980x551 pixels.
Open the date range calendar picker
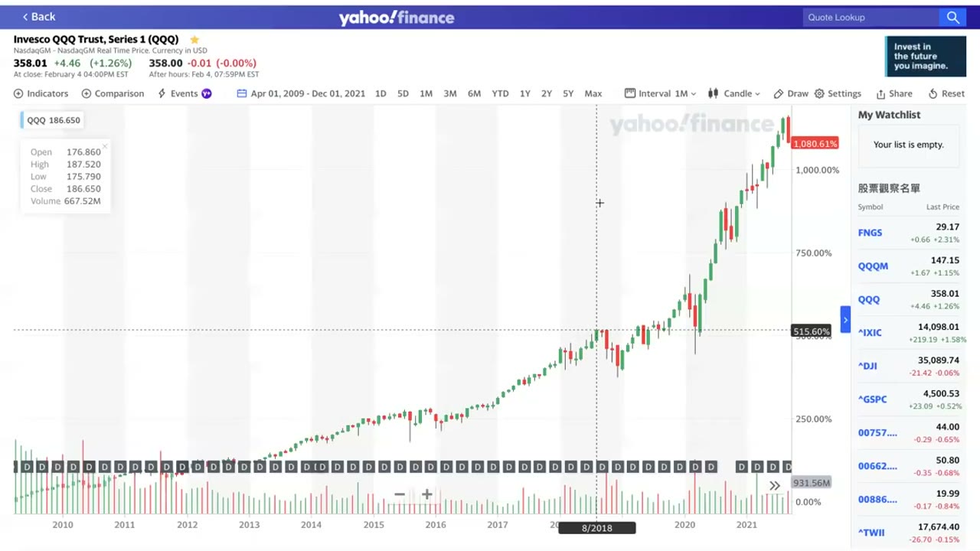(300, 93)
